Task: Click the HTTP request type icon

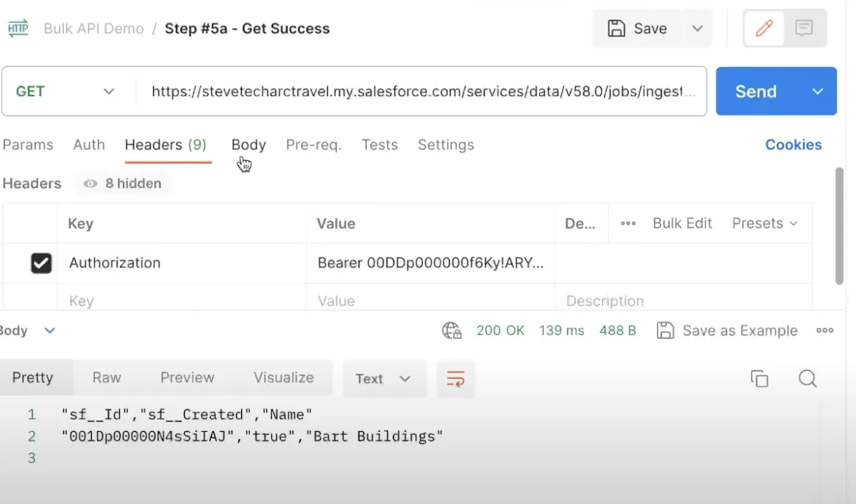Action: [x=18, y=28]
